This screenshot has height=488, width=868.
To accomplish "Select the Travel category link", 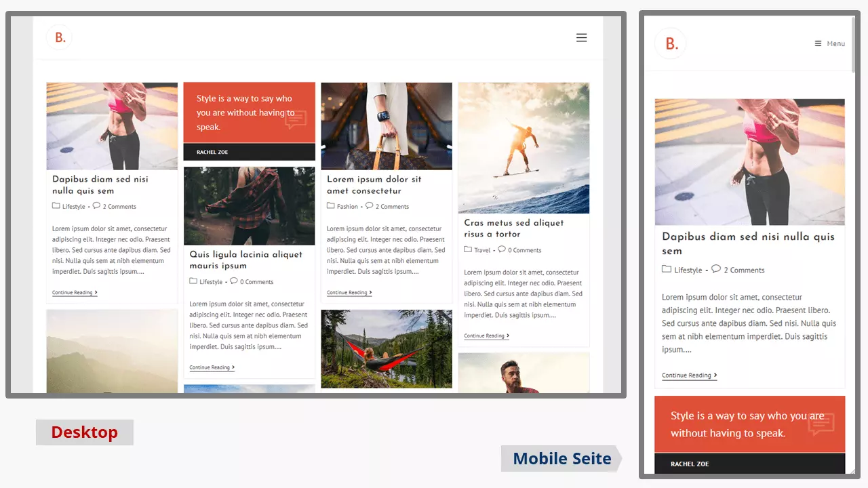I will coord(482,250).
